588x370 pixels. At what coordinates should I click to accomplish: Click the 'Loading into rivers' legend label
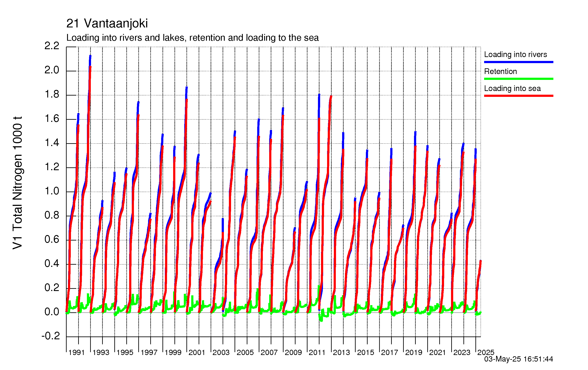pyautogui.click(x=515, y=54)
